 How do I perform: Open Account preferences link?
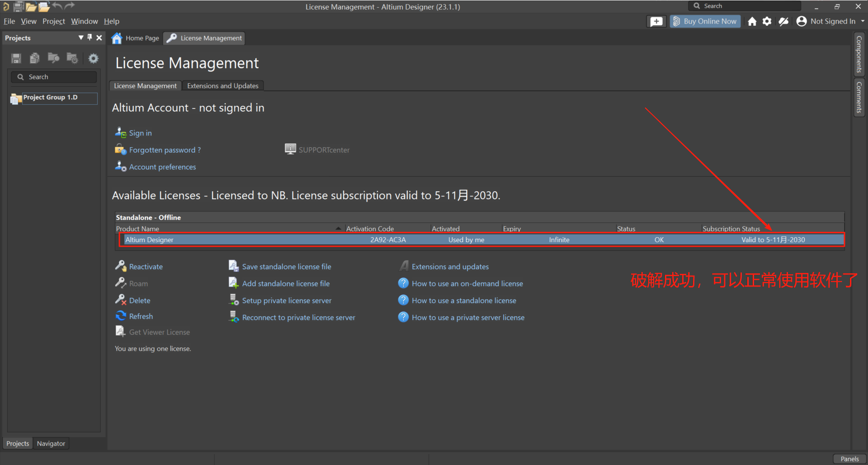[162, 167]
